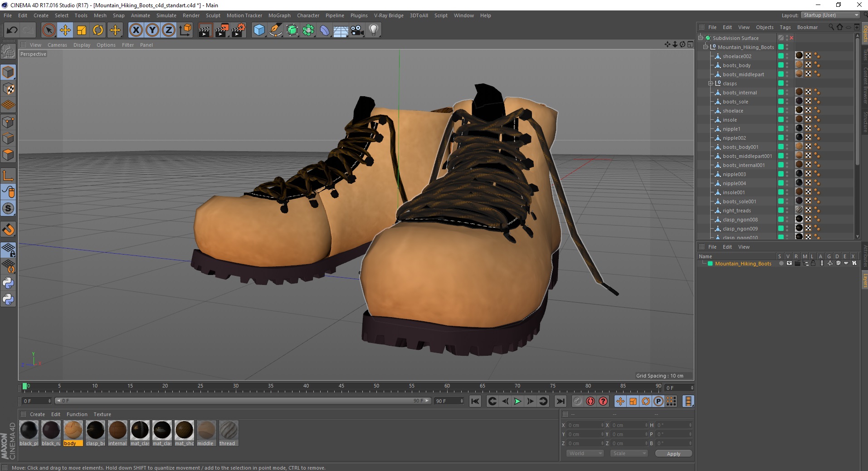Open the File menu
Viewport: 868px width, 471px height.
point(8,15)
